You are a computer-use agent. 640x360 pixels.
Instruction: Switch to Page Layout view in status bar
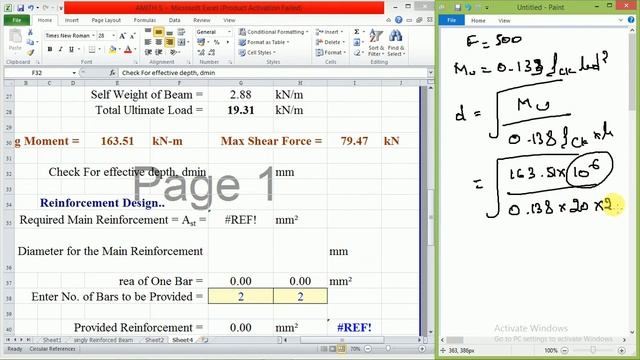[333, 349]
